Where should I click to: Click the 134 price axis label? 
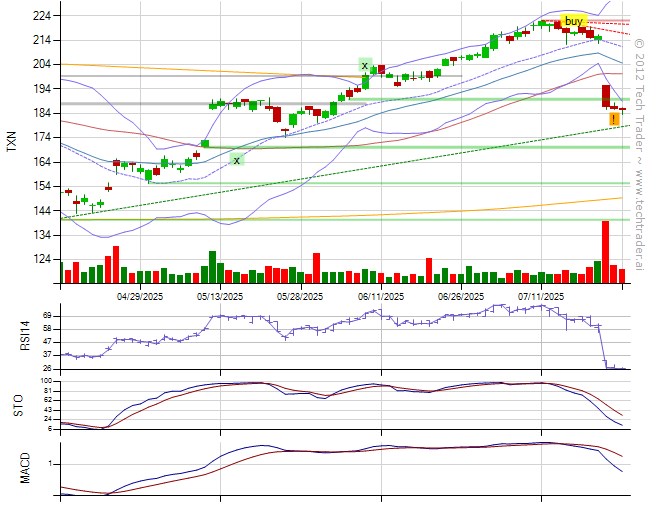[x=41, y=235]
